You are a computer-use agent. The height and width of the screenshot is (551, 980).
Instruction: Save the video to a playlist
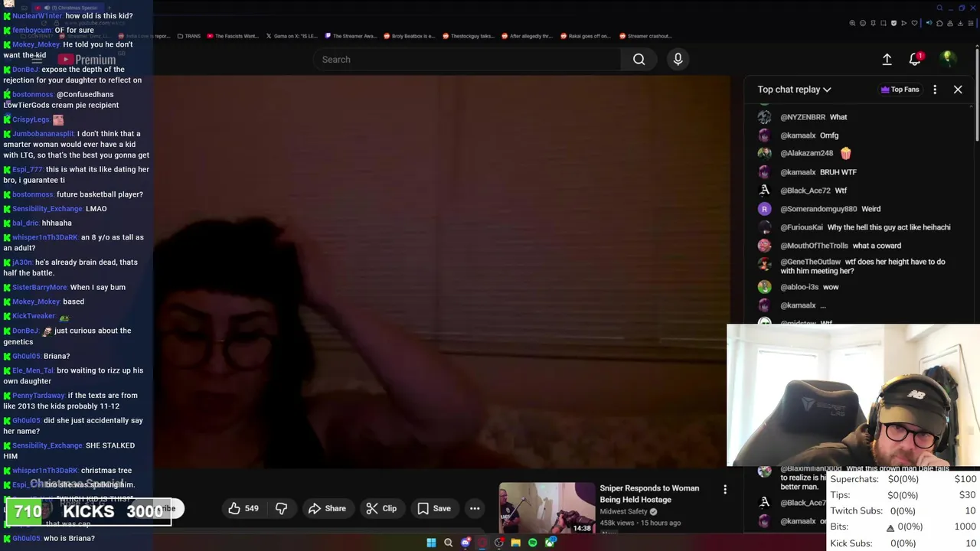tap(434, 508)
